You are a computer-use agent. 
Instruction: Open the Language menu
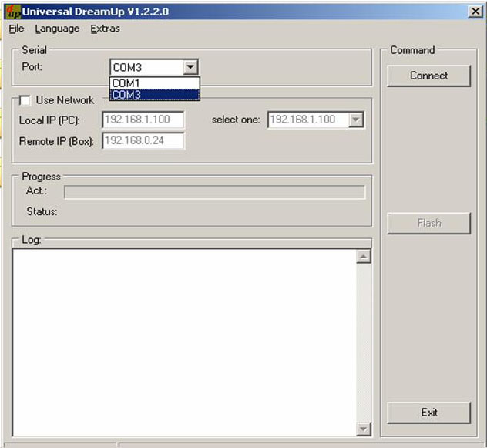click(x=57, y=29)
